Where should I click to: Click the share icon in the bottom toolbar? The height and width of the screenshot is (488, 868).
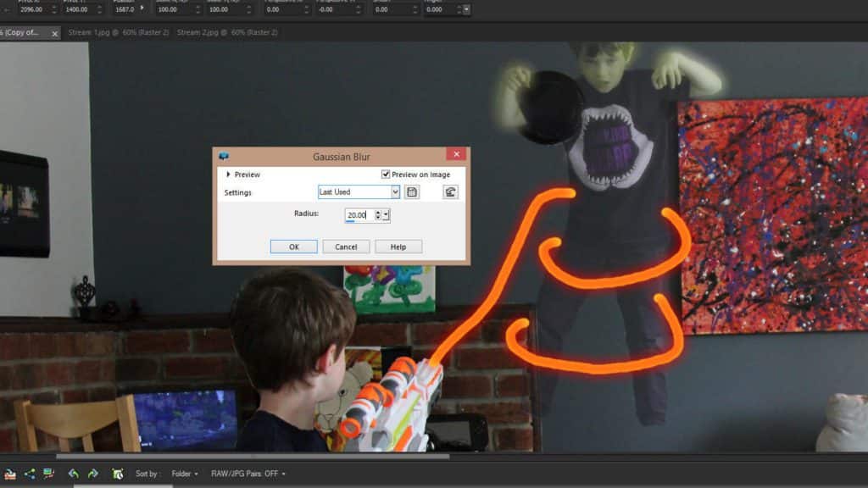click(30, 474)
